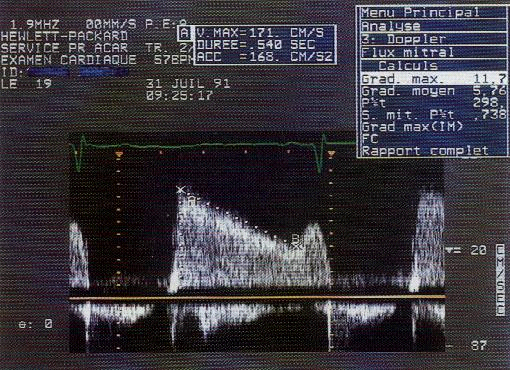Viewport: 510px width, 370px height.
Task: Click the orange Doppler baseline
Action: 257,297
